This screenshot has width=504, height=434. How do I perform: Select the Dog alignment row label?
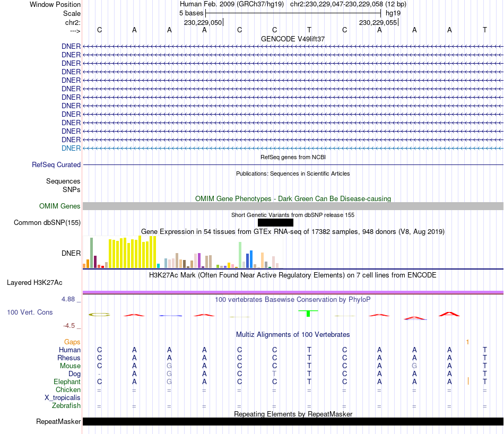coord(74,374)
